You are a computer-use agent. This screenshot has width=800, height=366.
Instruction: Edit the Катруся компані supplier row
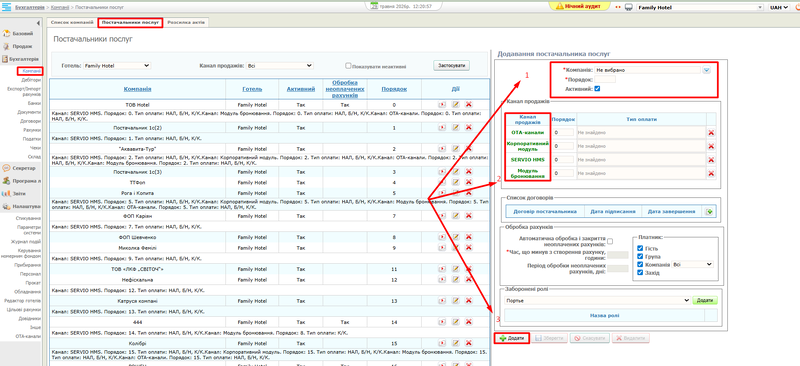456,301
